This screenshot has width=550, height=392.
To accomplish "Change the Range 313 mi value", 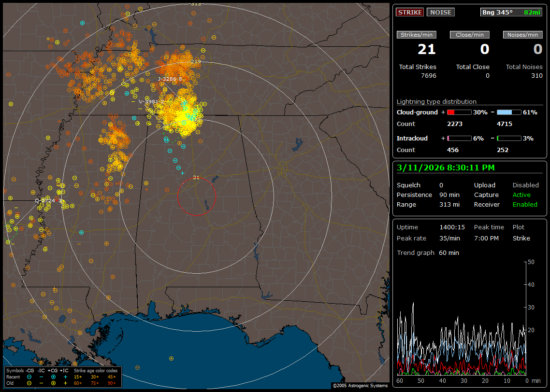I will [x=449, y=204].
